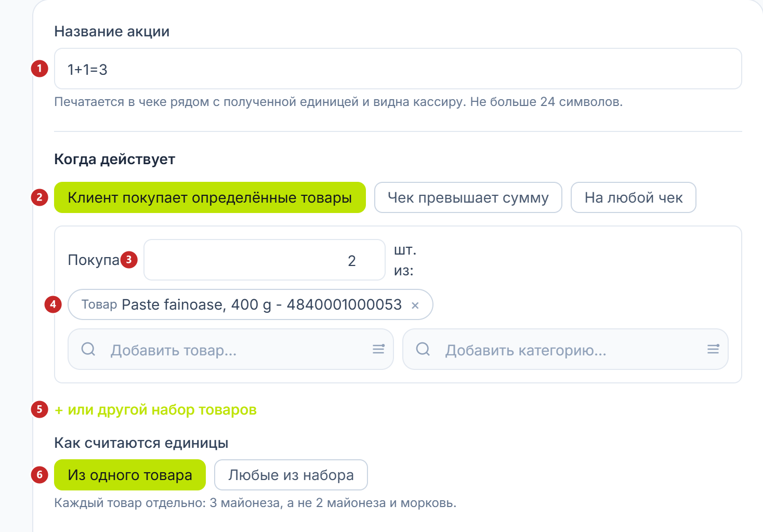This screenshot has width=763, height=532.
Task: Select 'Из одного товара' counting mode
Action: (x=130, y=475)
